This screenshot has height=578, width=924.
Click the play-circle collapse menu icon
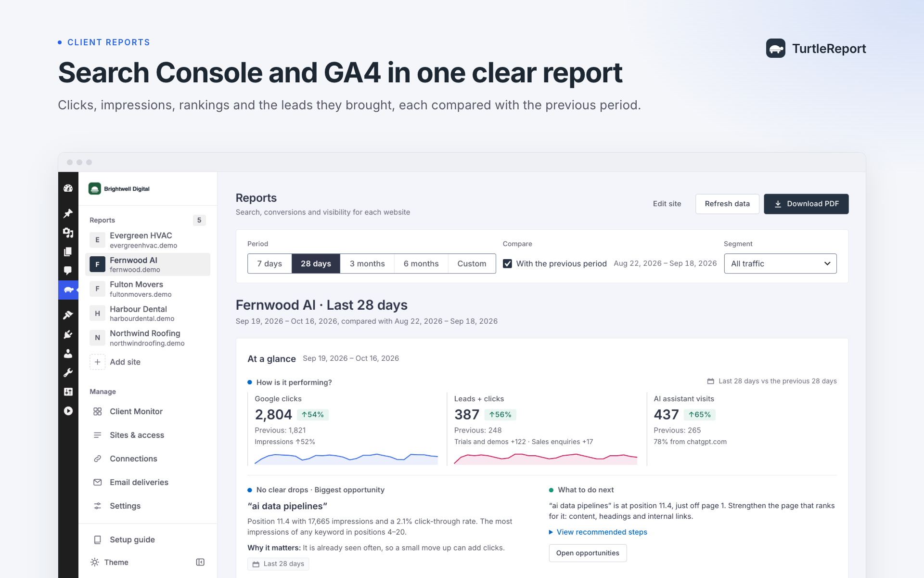tap(68, 411)
